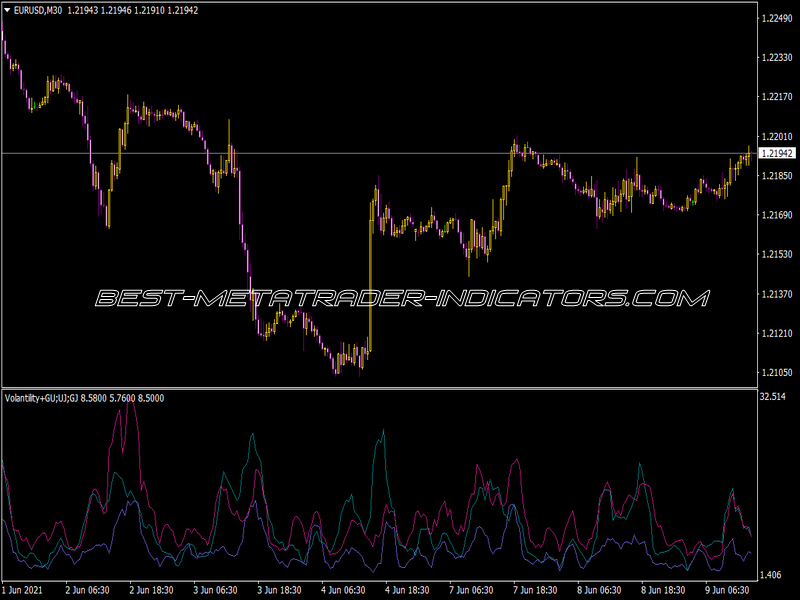Select the 2 Jun 06:30 time label
Screen dimensions: 800x600
pos(87,590)
